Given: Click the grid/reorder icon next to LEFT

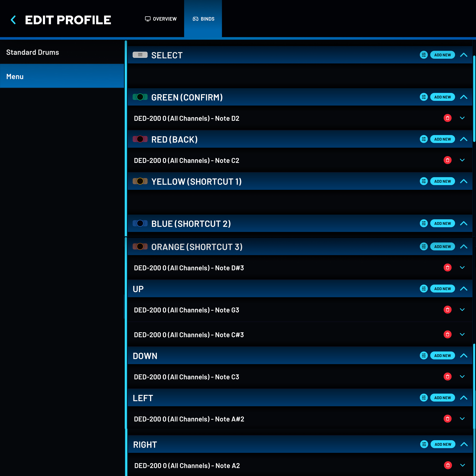Looking at the screenshot, I should tap(424, 398).
